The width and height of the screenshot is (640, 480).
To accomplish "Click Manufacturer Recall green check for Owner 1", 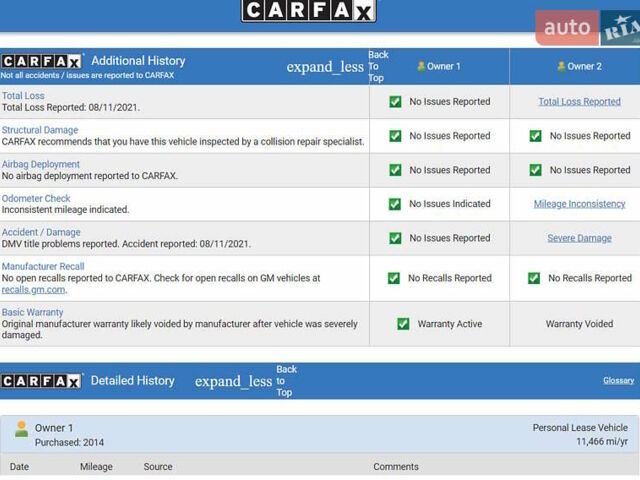I will coord(394,278).
